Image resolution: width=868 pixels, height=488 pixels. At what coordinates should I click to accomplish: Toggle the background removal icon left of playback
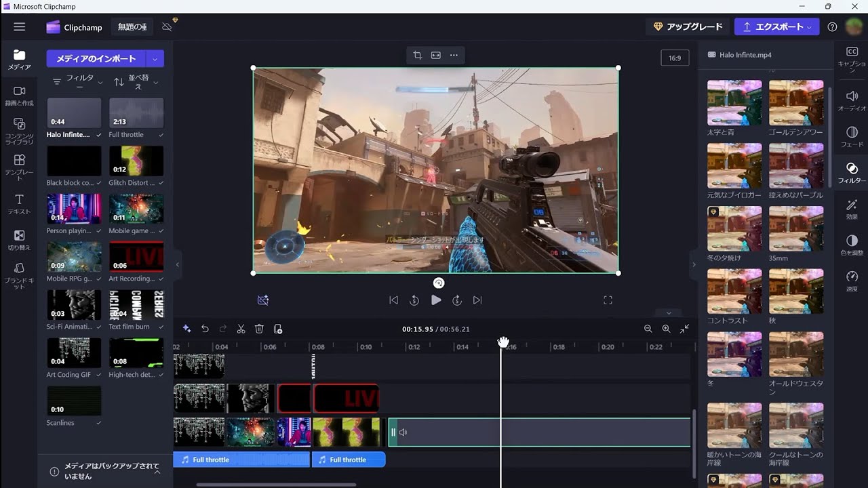click(263, 300)
